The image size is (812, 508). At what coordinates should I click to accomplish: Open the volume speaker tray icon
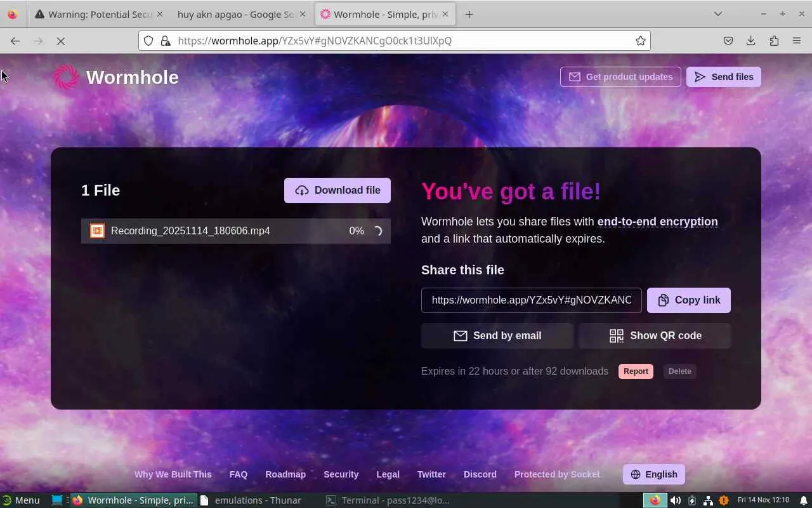coord(676,500)
